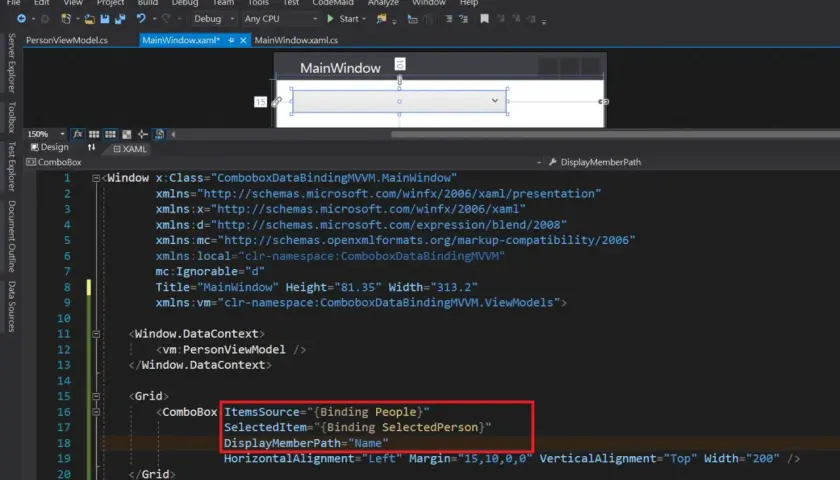Viewport: 840px width, 480px height.
Task: Undo the last edit
Action: (x=141, y=19)
